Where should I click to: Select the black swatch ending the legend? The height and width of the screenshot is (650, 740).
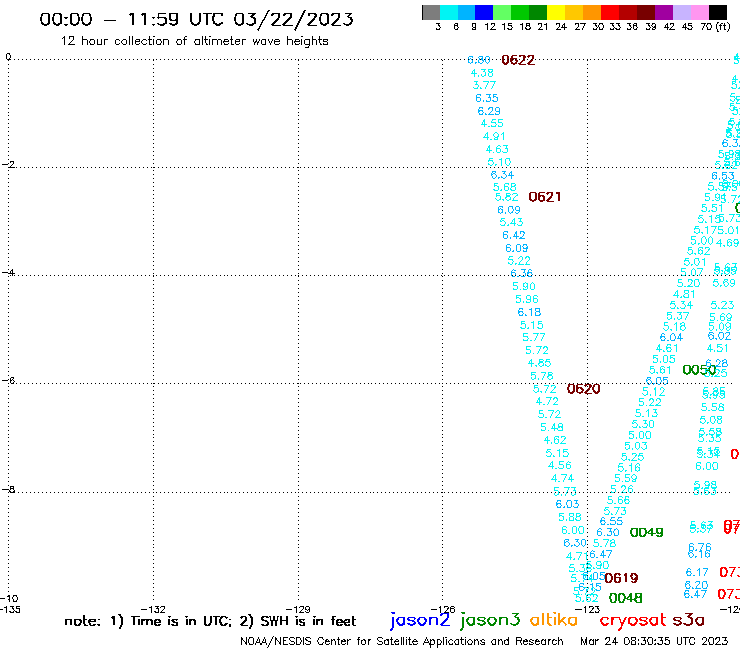tap(718, 12)
